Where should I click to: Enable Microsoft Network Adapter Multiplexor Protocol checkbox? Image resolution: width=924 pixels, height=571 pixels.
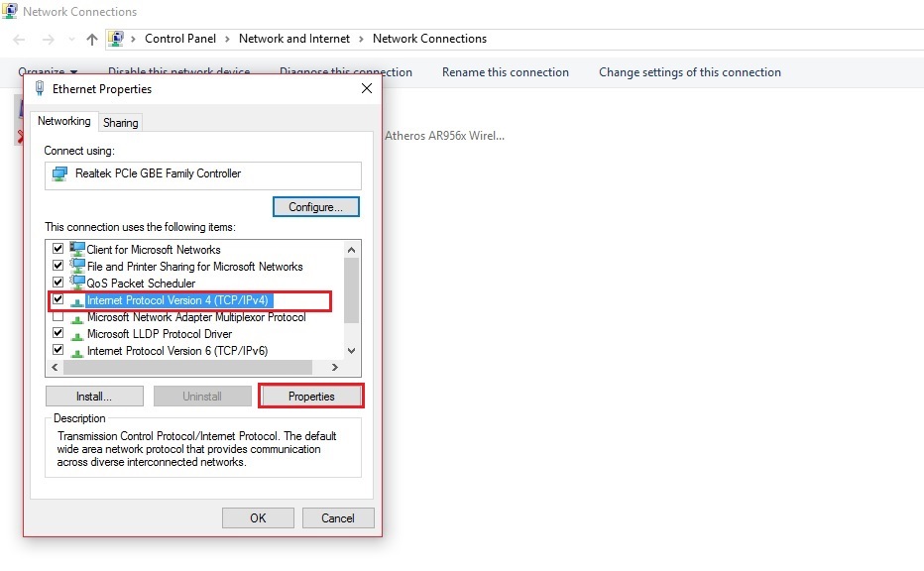click(x=58, y=316)
